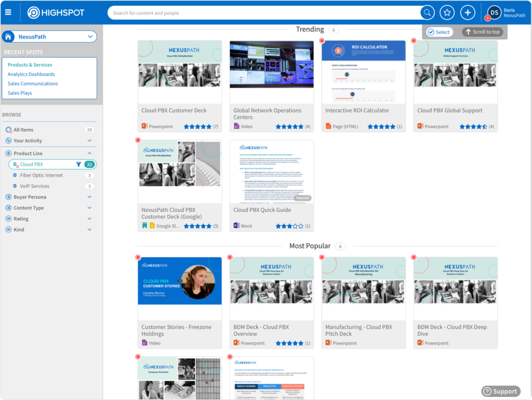Rate Cloud PBX Quick Guide stars

289,226
